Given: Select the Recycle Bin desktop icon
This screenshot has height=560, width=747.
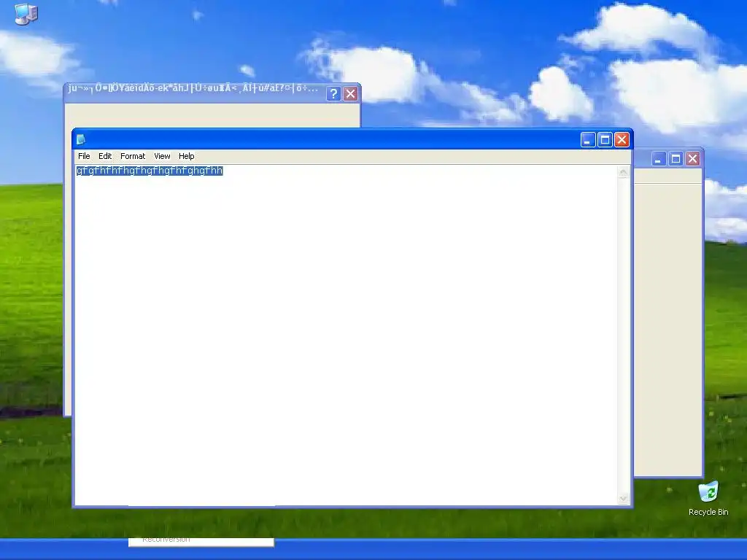Looking at the screenshot, I should (x=708, y=499).
